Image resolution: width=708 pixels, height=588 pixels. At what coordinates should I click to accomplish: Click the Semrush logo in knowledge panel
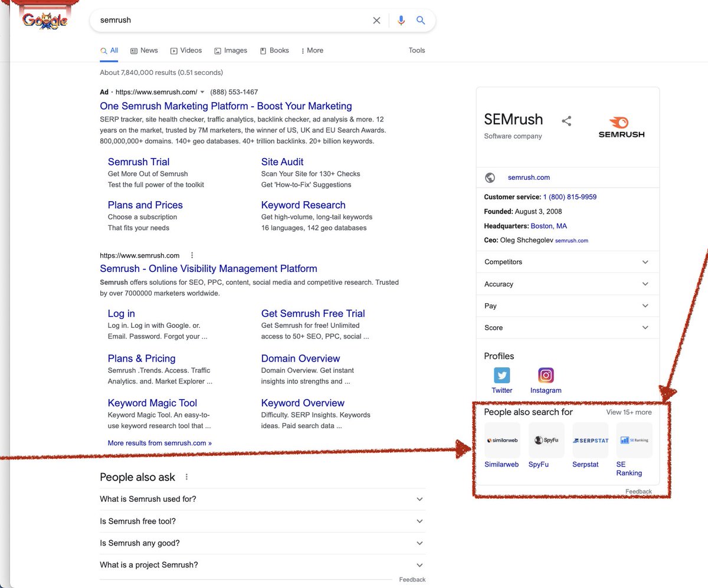click(x=621, y=127)
